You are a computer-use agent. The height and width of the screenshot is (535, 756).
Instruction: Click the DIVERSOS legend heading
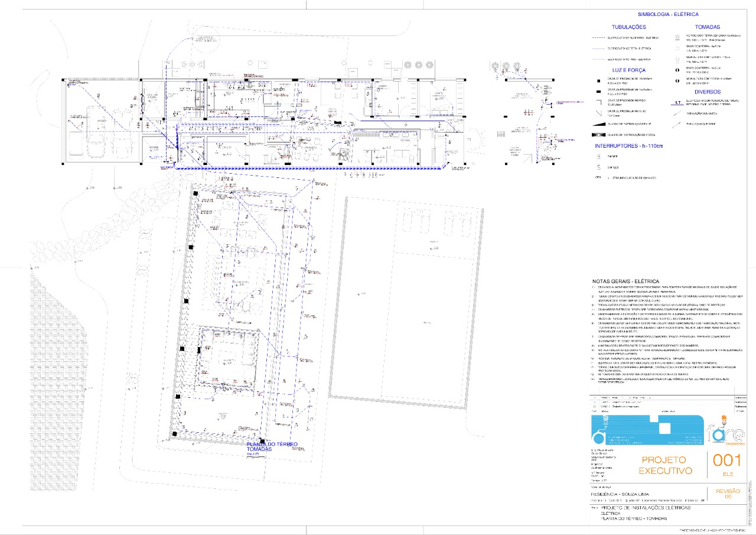pyautogui.click(x=707, y=92)
